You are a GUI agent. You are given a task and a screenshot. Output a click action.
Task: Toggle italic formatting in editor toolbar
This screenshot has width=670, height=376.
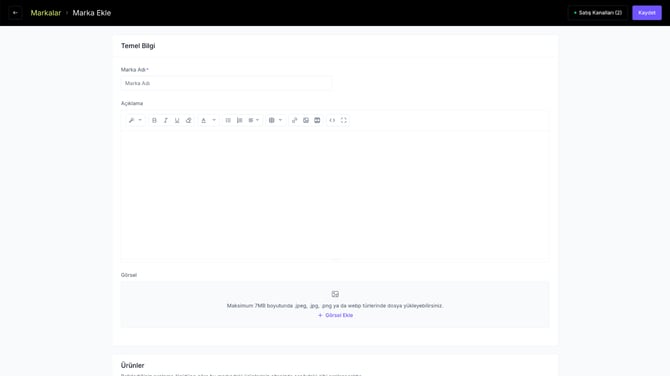click(166, 120)
